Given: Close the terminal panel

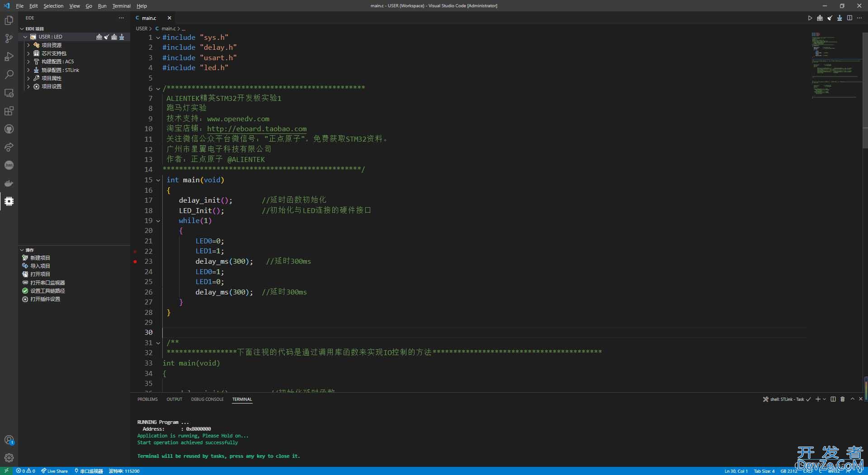Looking at the screenshot, I should [x=861, y=399].
